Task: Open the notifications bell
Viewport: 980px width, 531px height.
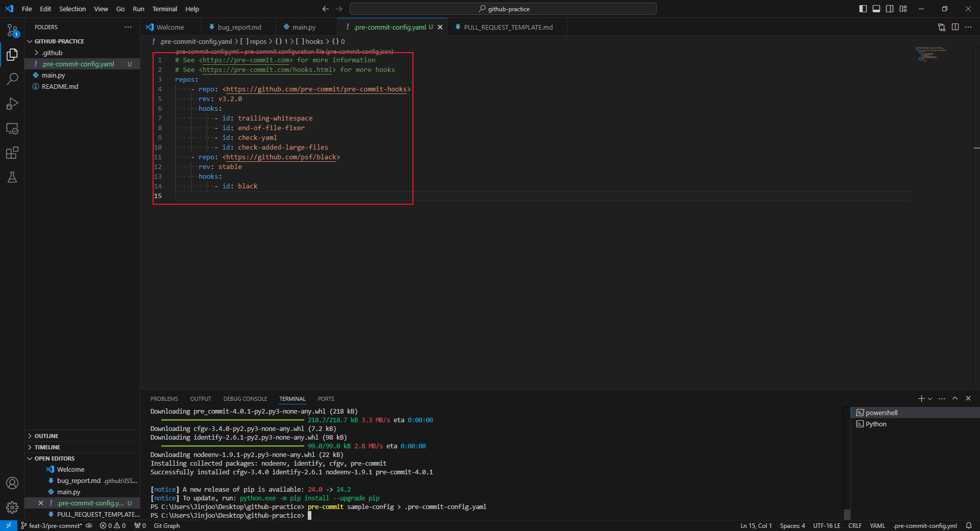Action: tap(969, 525)
